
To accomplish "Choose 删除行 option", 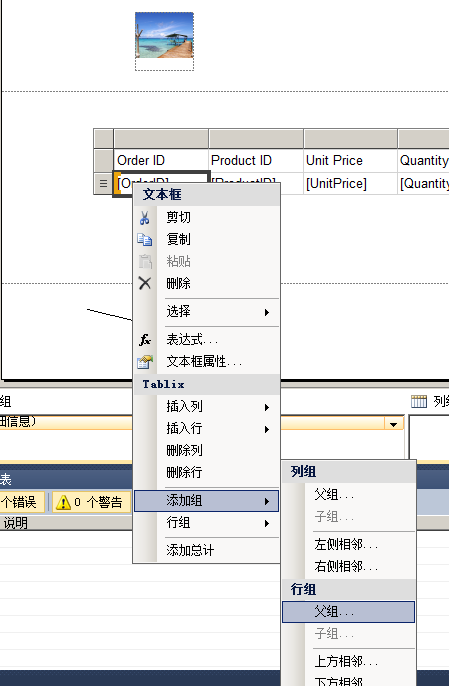I will tap(207, 472).
